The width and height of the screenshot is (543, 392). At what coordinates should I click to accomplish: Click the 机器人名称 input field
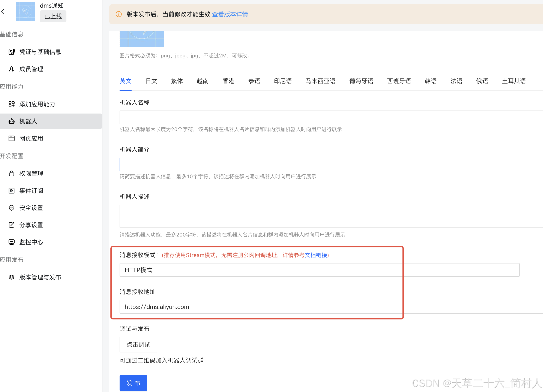pyautogui.click(x=330, y=117)
